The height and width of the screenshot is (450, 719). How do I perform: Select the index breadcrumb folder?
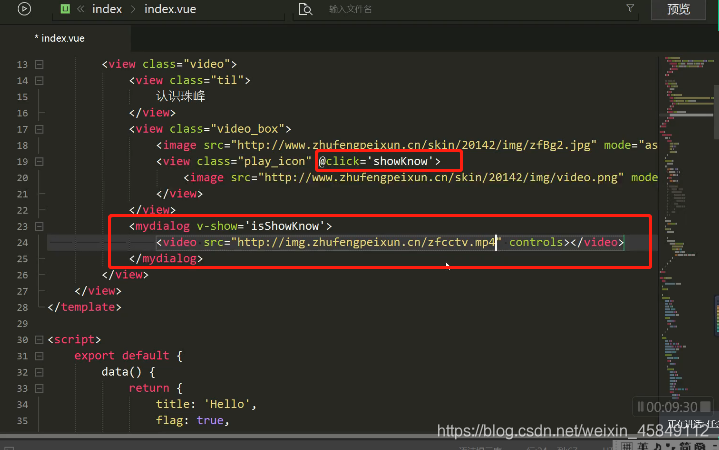pyautogui.click(x=107, y=9)
